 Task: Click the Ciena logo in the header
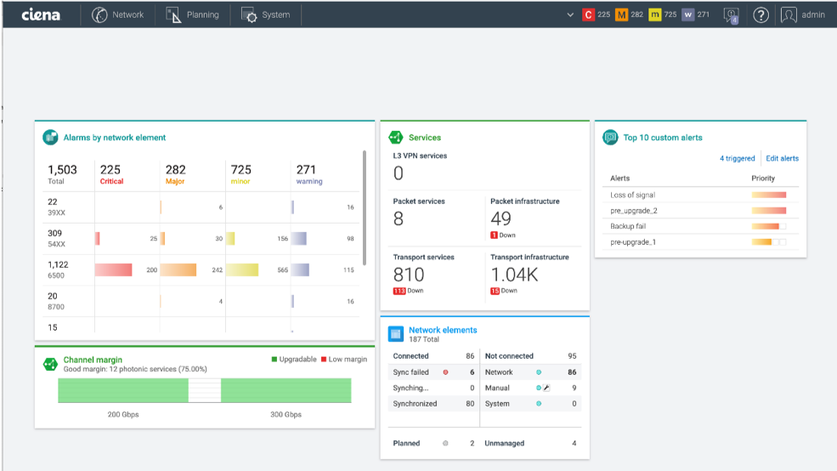[40, 15]
